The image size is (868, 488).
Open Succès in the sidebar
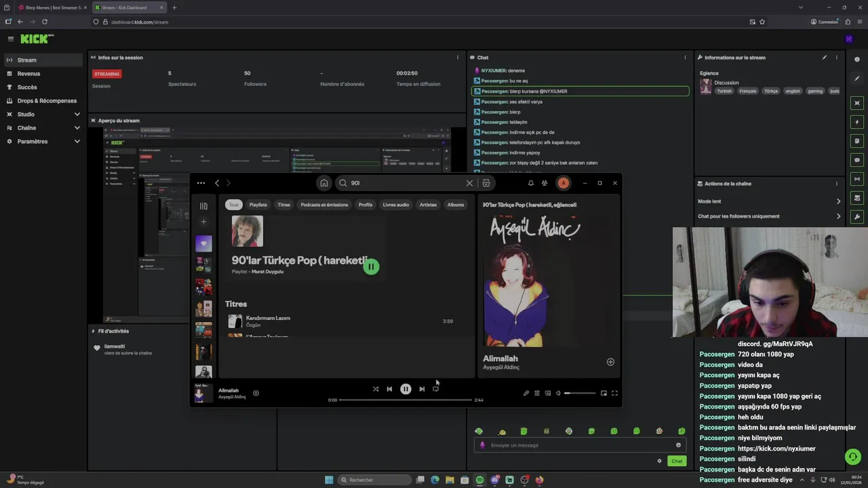click(x=43, y=87)
